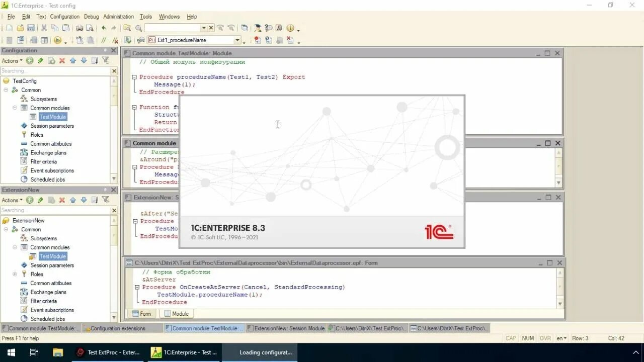Image resolution: width=644 pixels, height=362 pixels.
Task: Click red Delete icon in Configuration panel
Action: [62, 61]
